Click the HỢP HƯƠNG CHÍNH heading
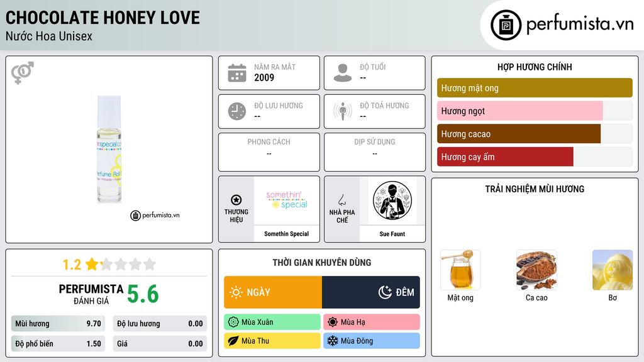Viewport: 644px width, 362px height. tap(535, 67)
